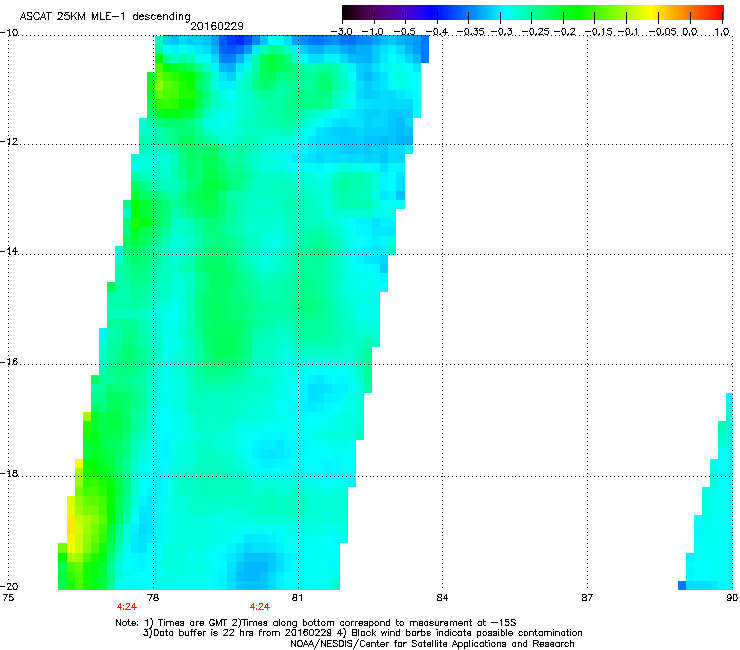Click the -16 latitude axis label
740x650 pixels.
click(9, 362)
